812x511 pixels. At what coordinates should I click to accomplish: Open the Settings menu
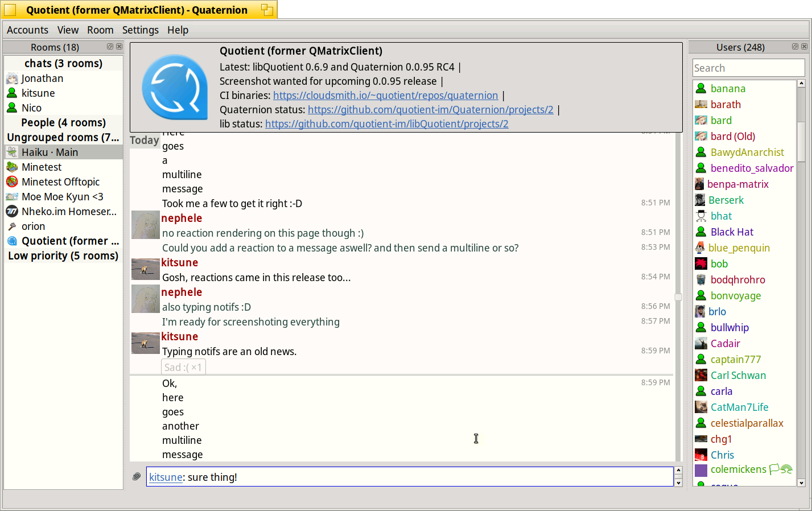point(141,30)
